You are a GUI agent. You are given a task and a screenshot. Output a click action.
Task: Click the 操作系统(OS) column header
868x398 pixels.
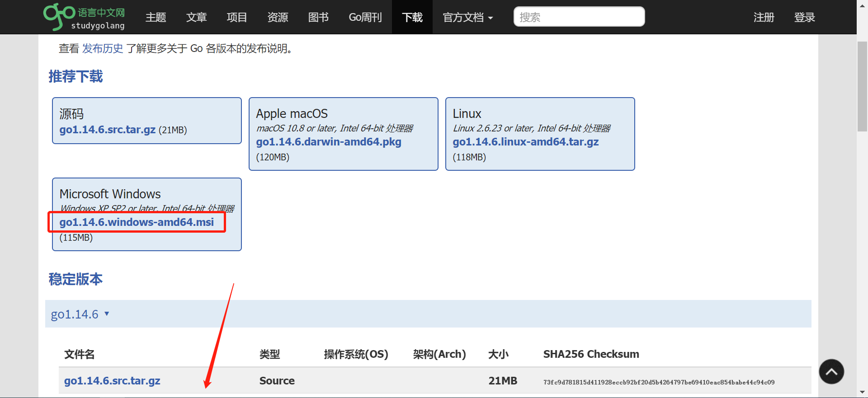[x=356, y=354]
